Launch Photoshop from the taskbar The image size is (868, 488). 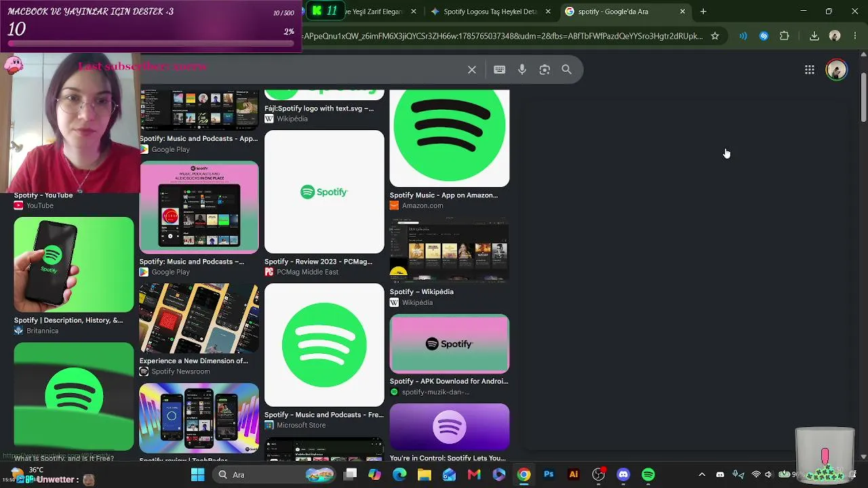(549, 474)
